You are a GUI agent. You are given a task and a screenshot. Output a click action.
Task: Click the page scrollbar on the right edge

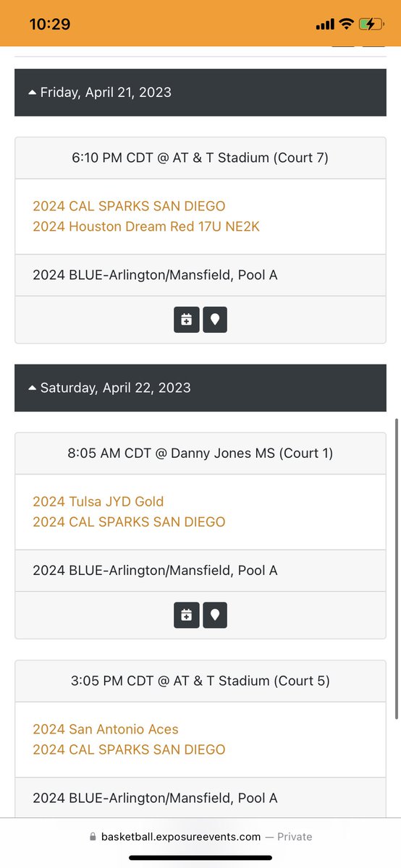click(397, 568)
